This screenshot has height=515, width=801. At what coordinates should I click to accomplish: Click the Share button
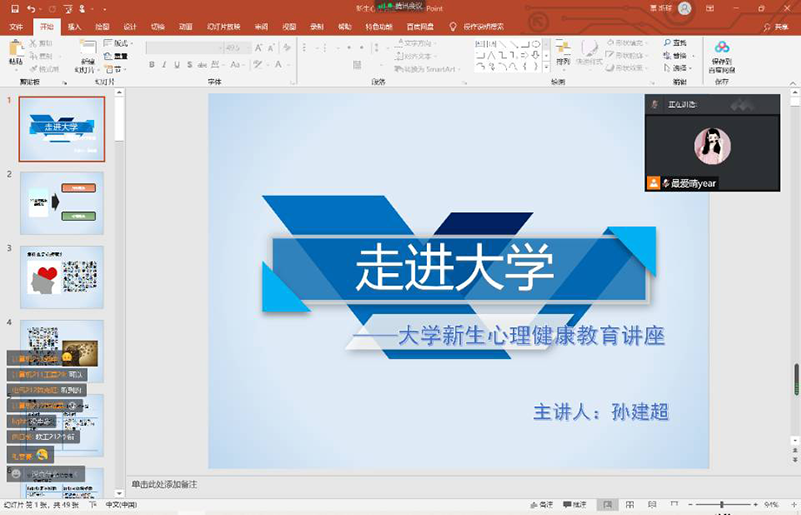pyautogui.click(x=776, y=27)
